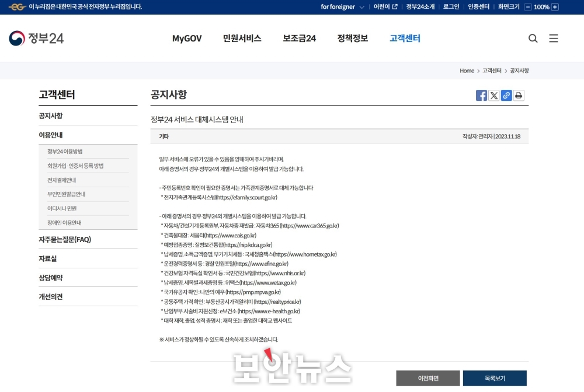This screenshot has width=584, height=392.
Task: Click the 이전화면 button
Action: (x=428, y=378)
